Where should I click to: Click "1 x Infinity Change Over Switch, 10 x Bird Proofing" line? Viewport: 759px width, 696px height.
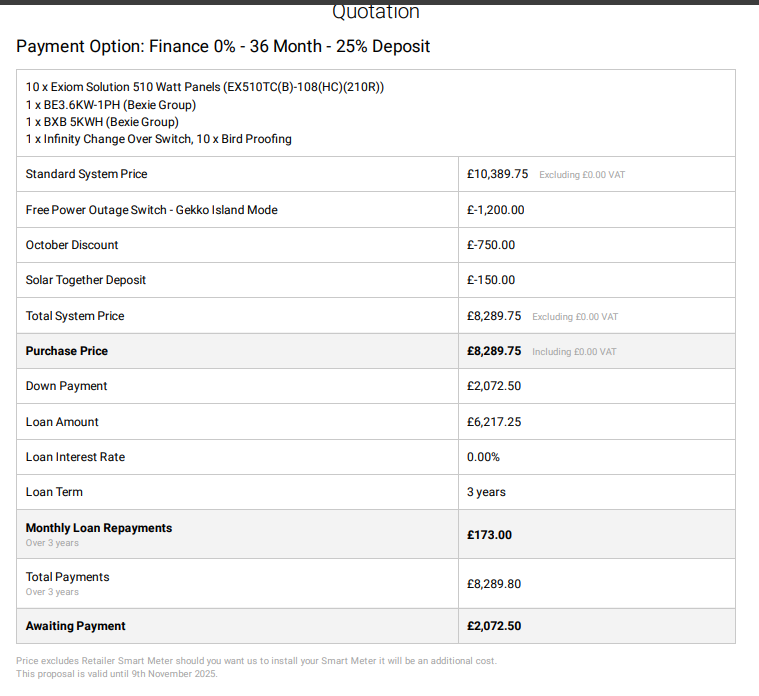(x=159, y=139)
